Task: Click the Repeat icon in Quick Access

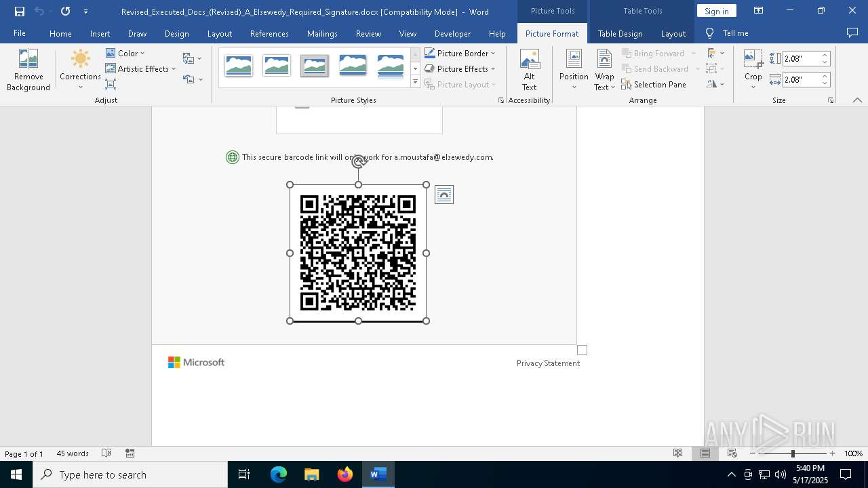Action: [65, 12]
